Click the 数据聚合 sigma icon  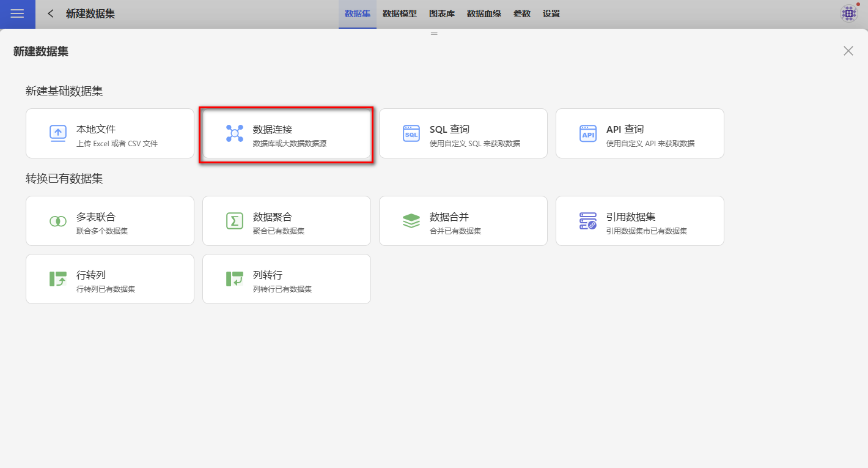click(x=235, y=221)
